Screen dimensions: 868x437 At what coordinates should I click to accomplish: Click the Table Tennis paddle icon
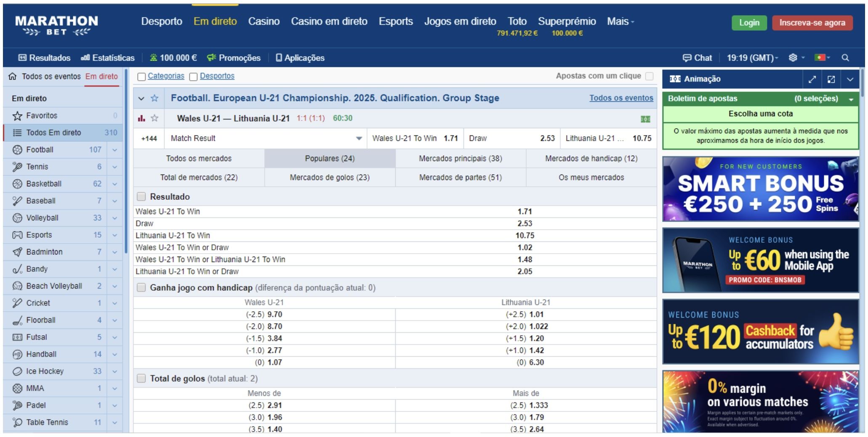coord(17,422)
